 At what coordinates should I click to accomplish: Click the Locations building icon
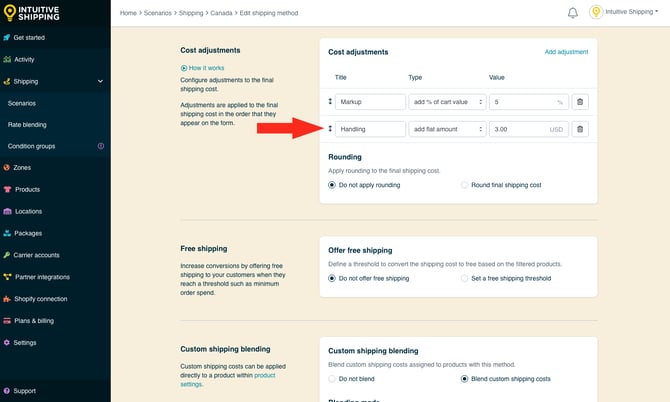coord(7,211)
